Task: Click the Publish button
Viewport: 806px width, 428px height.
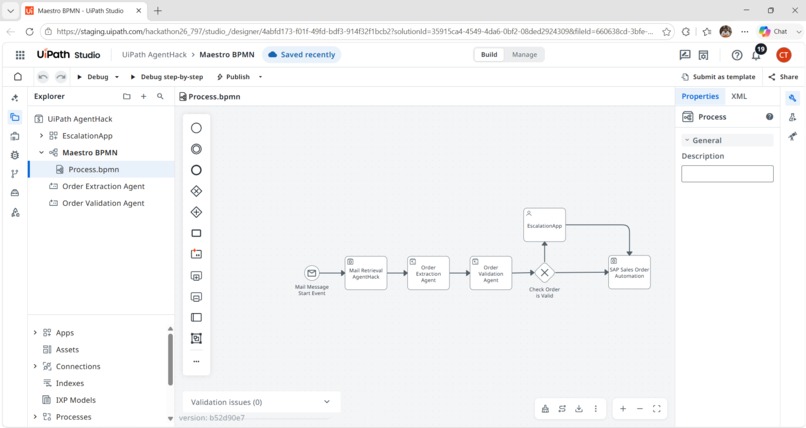Action: click(233, 77)
